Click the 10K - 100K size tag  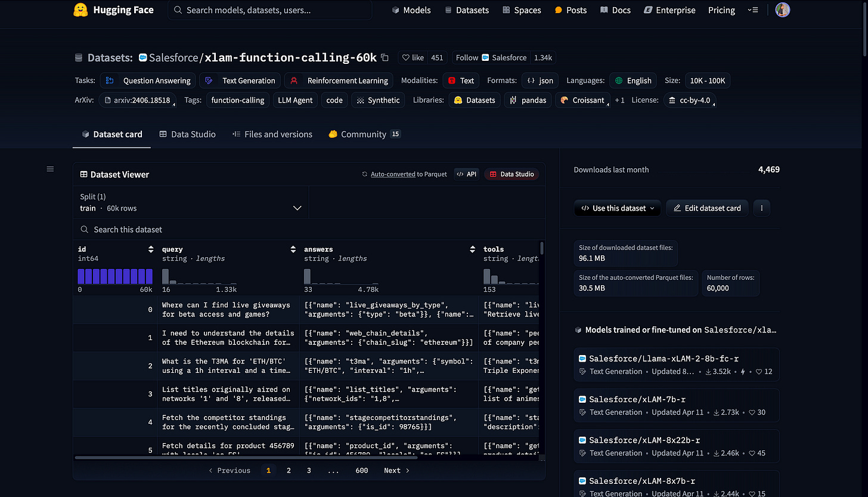click(x=707, y=81)
